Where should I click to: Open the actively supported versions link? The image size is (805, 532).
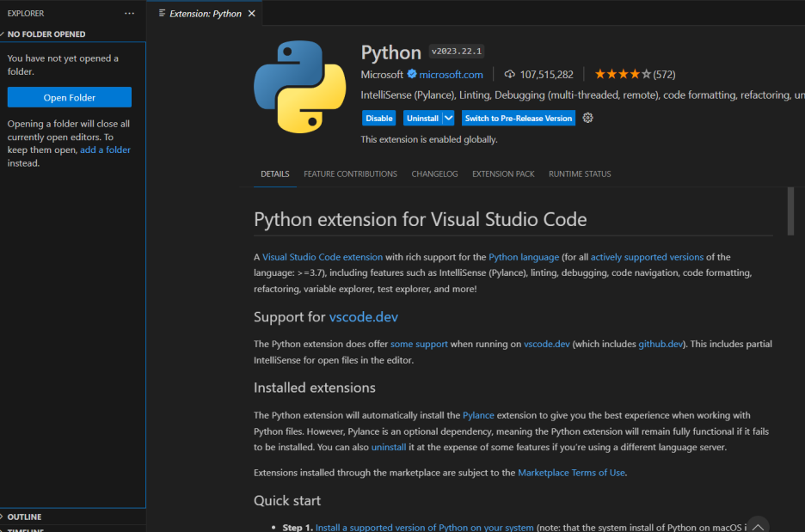(647, 257)
